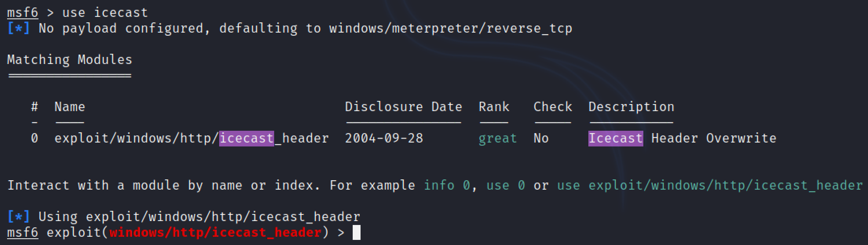Click the first msf6 prompt label

point(22,13)
